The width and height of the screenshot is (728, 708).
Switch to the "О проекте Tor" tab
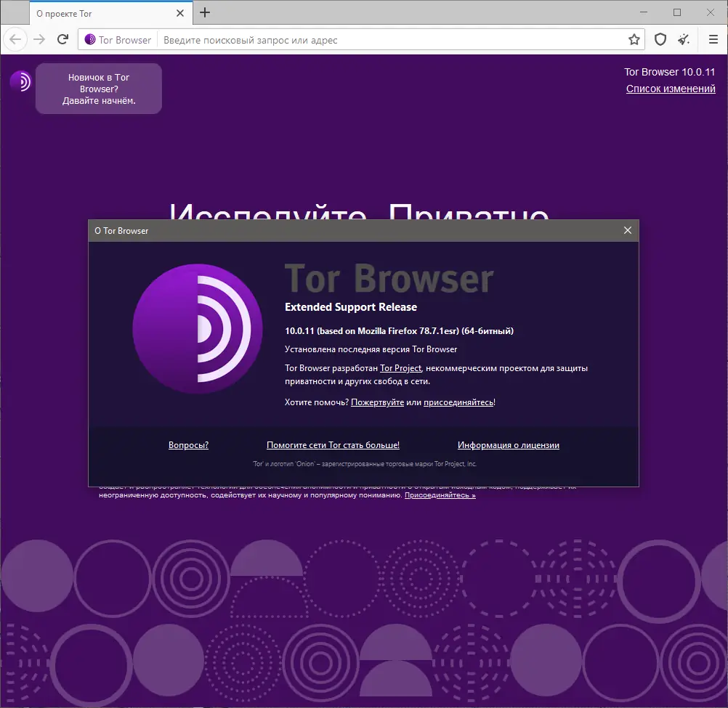pyautogui.click(x=94, y=12)
